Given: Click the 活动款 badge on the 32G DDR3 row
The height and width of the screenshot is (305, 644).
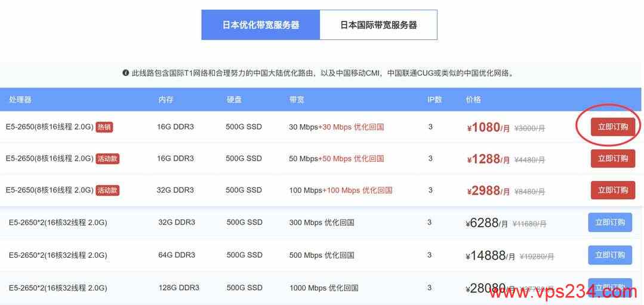Looking at the screenshot, I should [x=107, y=190].
